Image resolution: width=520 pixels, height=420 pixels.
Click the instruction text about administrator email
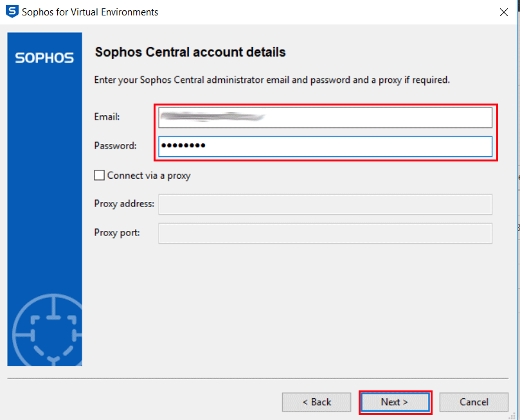point(272,80)
